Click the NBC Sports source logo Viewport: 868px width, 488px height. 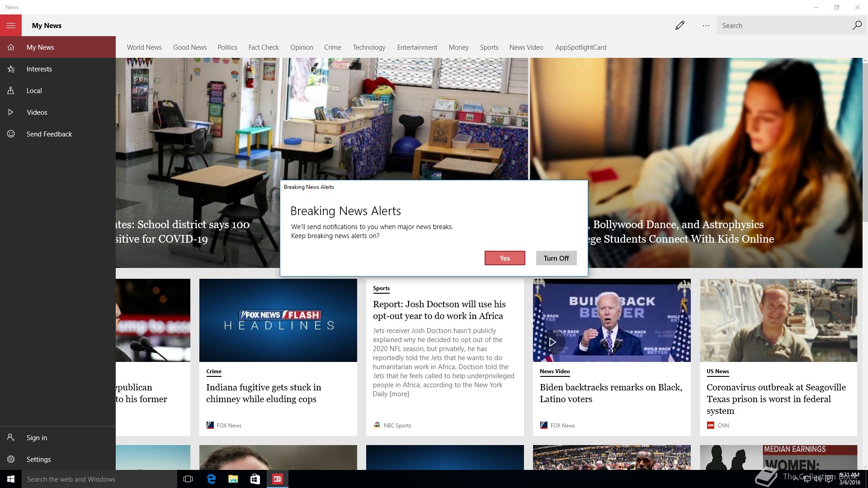377,425
